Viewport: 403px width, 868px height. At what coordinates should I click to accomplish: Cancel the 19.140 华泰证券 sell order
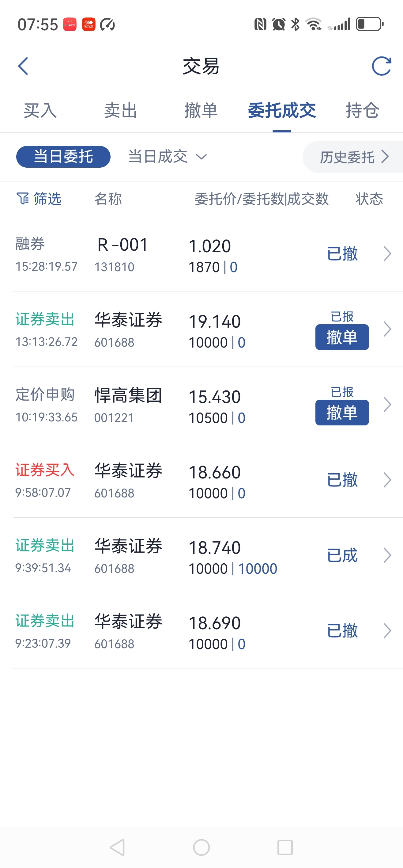click(342, 337)
